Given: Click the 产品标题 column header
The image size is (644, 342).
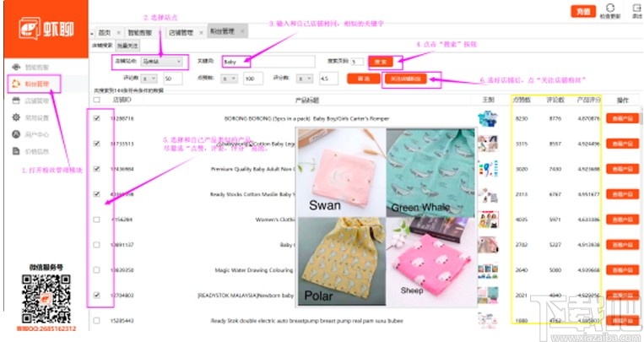Looking at the screenshot, I should (x=306, y=100).
